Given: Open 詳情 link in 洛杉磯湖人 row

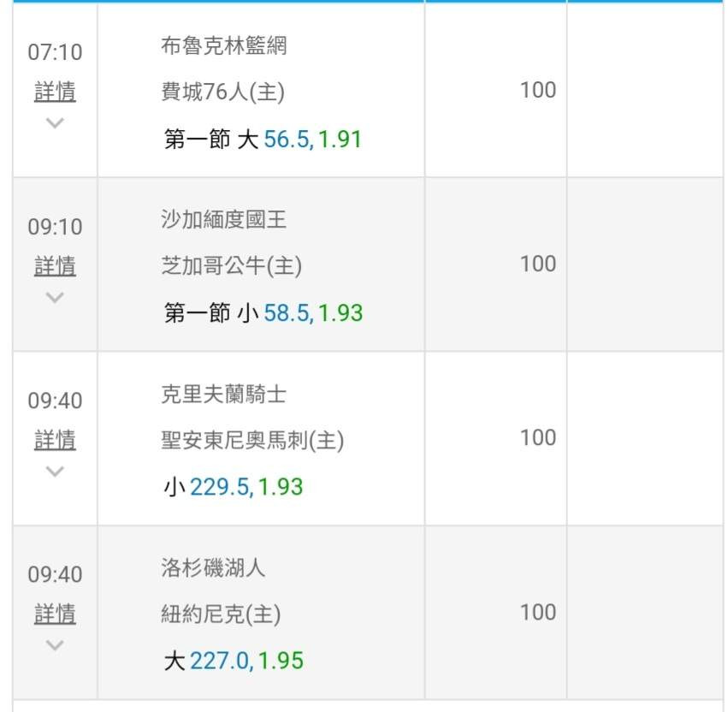Looking at the screenshot, I should tap(55, 614).
